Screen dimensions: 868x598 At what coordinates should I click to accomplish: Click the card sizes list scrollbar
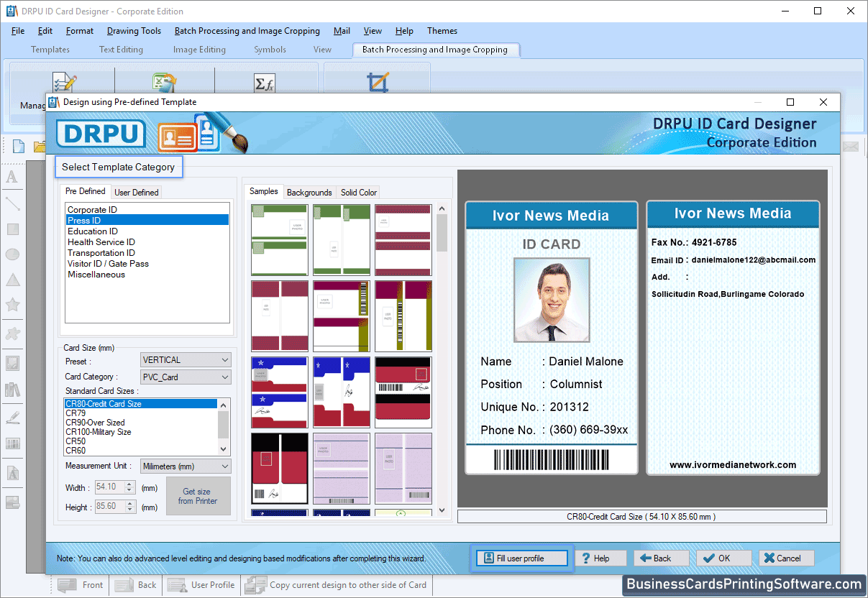tap(224, 425)
